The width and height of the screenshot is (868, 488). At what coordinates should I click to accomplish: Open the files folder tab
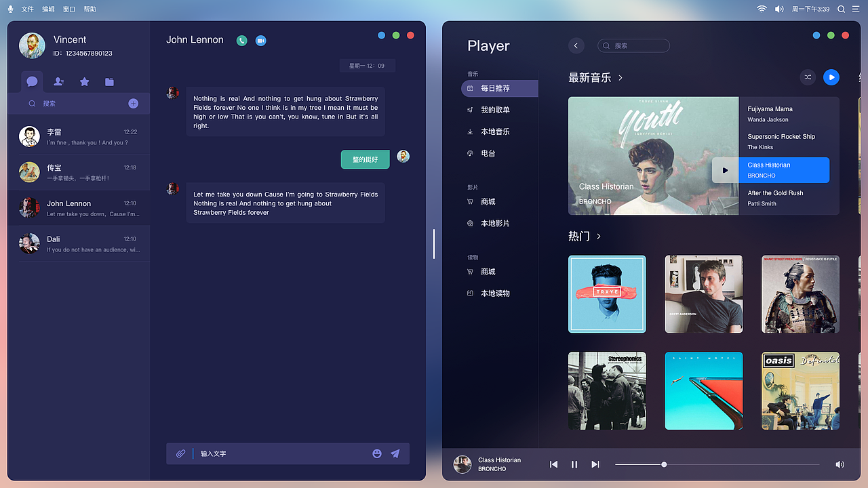pyautogui.click(x=109, y=81)
